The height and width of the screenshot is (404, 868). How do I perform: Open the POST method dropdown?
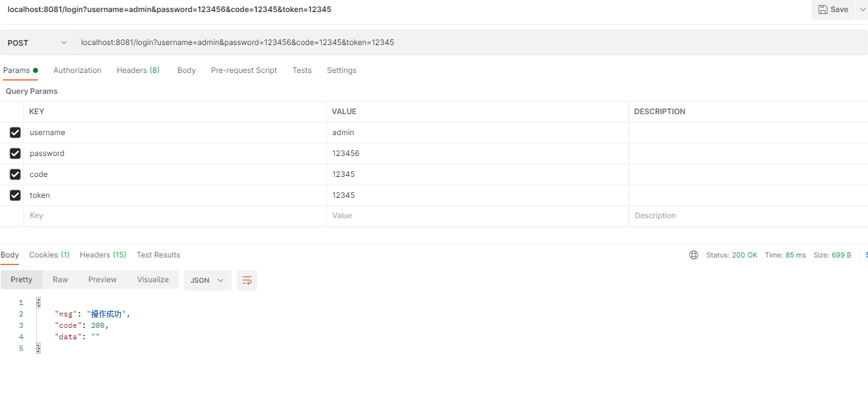tap(37, 42)
